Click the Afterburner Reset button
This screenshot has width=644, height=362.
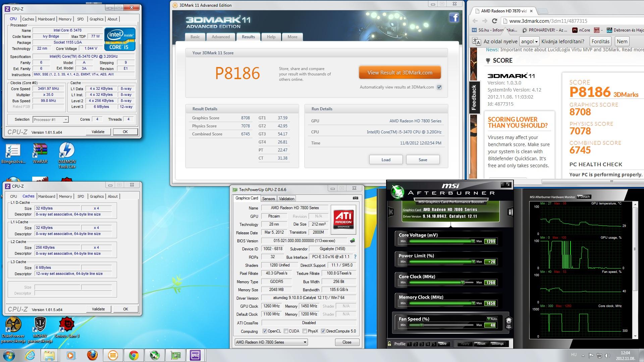coord(481,344)
